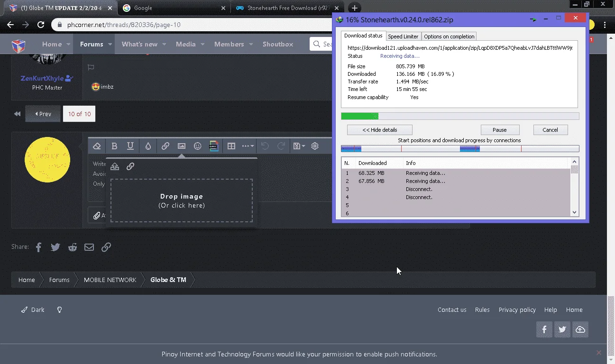
Task: Open Shoutbox navigation item
Action: pos(278,44)
